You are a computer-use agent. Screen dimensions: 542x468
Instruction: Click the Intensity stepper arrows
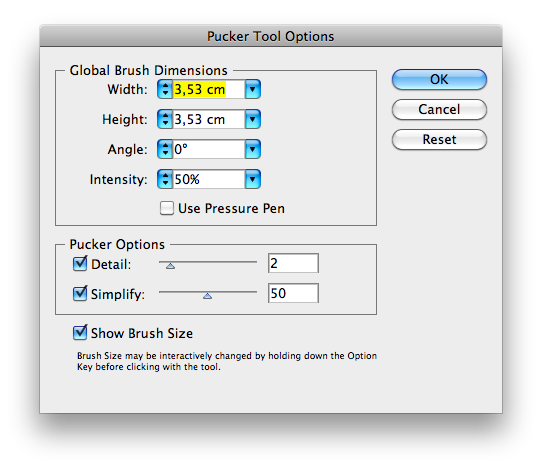(165, 179)
